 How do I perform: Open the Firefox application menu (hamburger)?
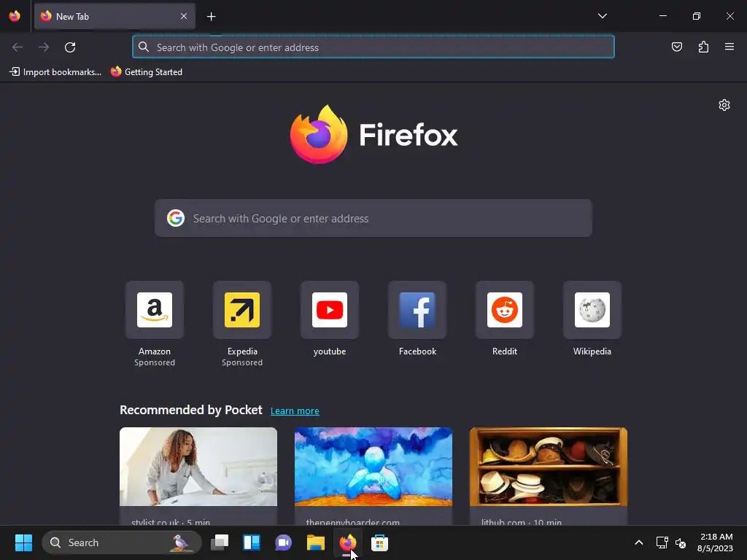pos(729,47)
